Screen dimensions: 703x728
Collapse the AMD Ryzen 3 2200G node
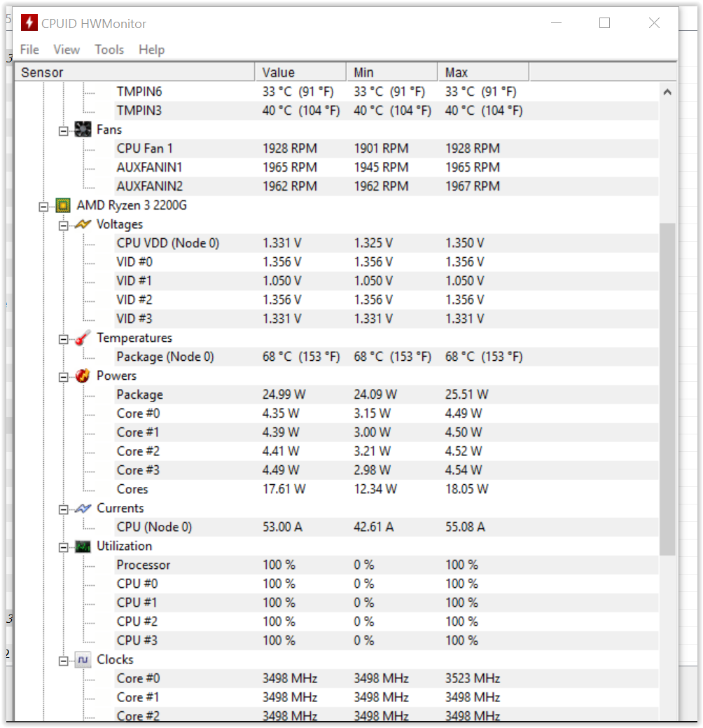pyautogui.click(x=43, y=207)
